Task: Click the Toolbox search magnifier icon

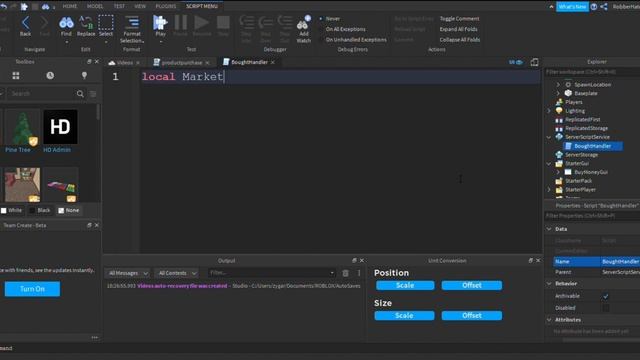Action: coord(80,93)
